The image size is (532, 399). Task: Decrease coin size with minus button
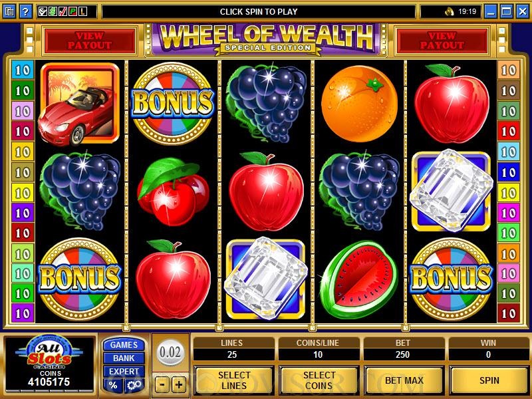pyautogui.click(x=162, y=384)
